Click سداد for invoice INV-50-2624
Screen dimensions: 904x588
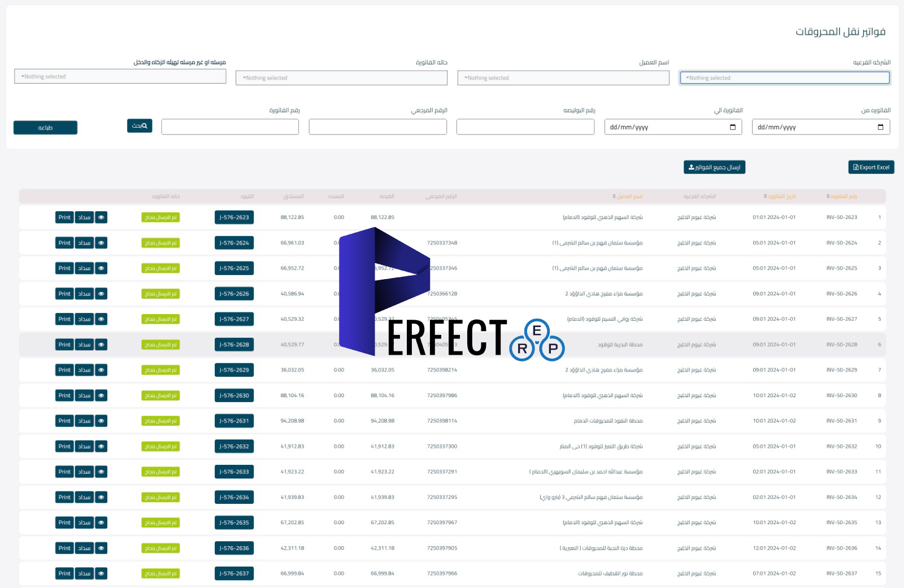click(84, 243)
